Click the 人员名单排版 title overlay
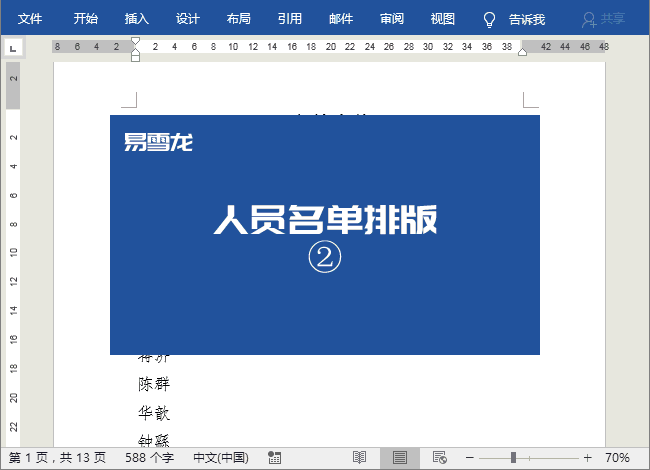 click(325, 219)
